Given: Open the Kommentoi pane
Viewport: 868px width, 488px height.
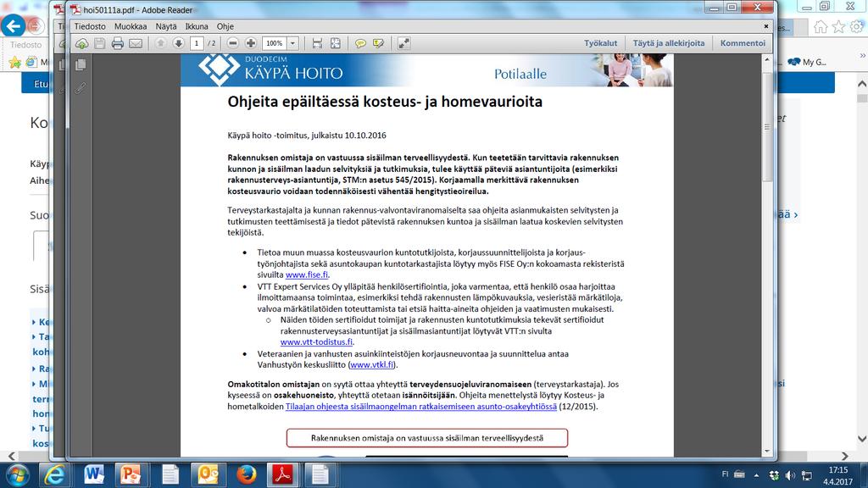Looking at the screenshot, I should [743, 43].
